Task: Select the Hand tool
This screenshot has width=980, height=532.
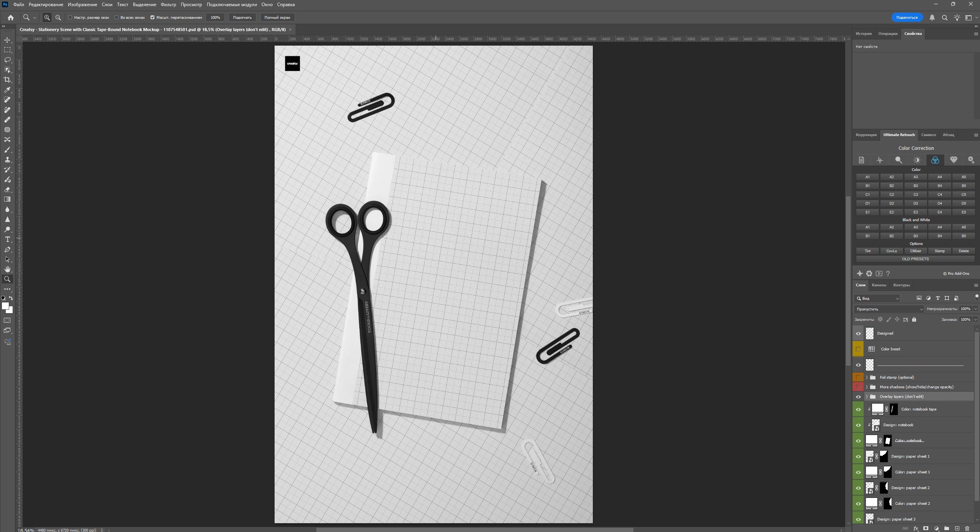Action: pyautogui.click(x=7, y=269)
